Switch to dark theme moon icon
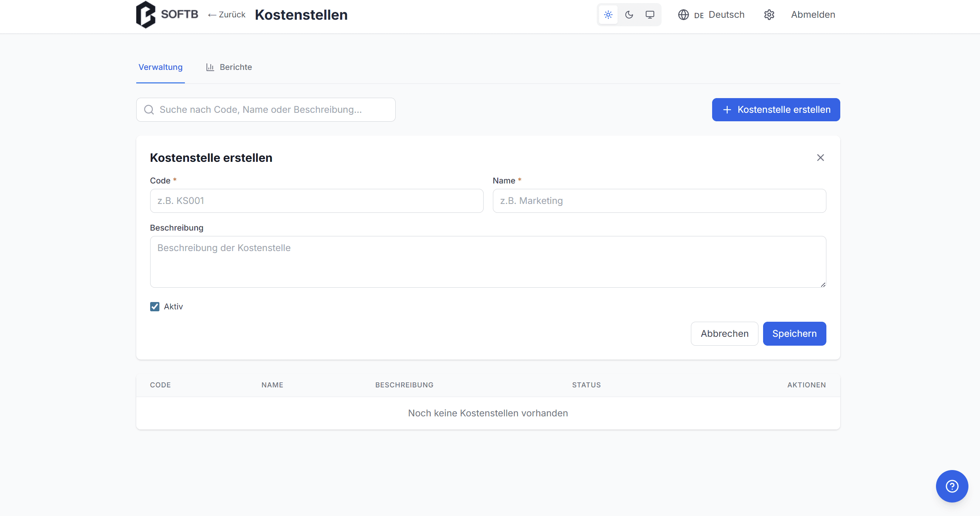The height and width of the screenshot is (516, 980). [629, 15]
